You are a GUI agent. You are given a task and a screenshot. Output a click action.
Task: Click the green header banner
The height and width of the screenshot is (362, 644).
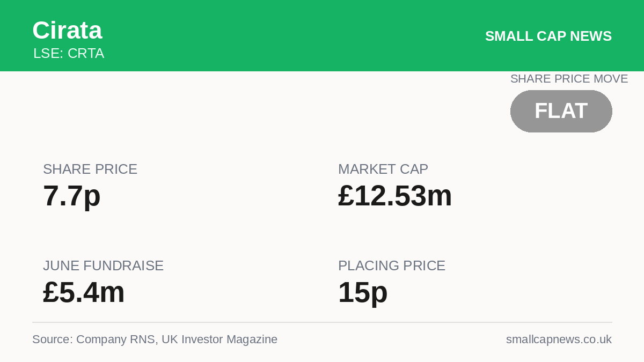pyautogui.click(x=322, y=35)
